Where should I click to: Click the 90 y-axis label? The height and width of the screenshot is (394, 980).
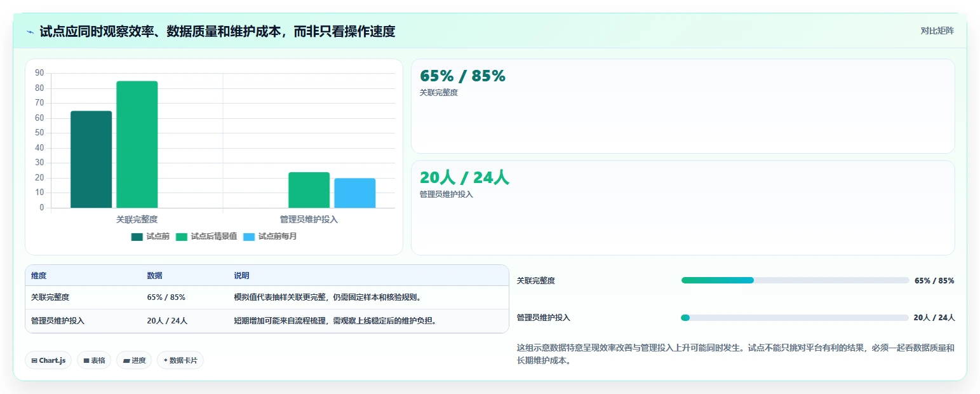(39, 73)
